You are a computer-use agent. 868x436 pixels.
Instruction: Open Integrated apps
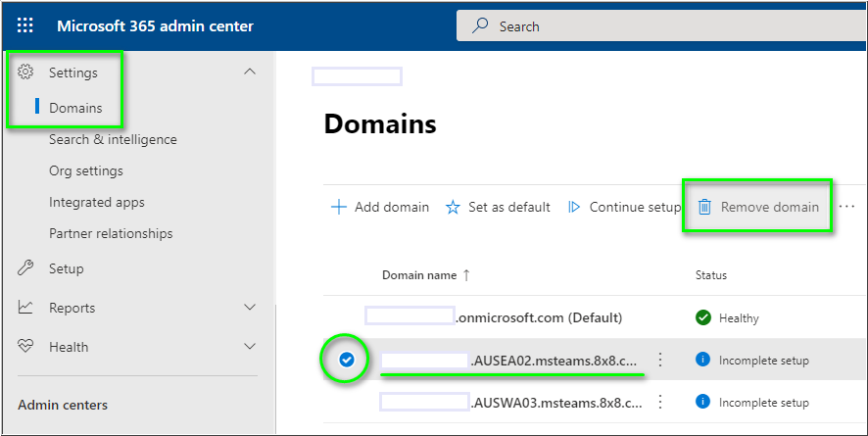(97, 202)
